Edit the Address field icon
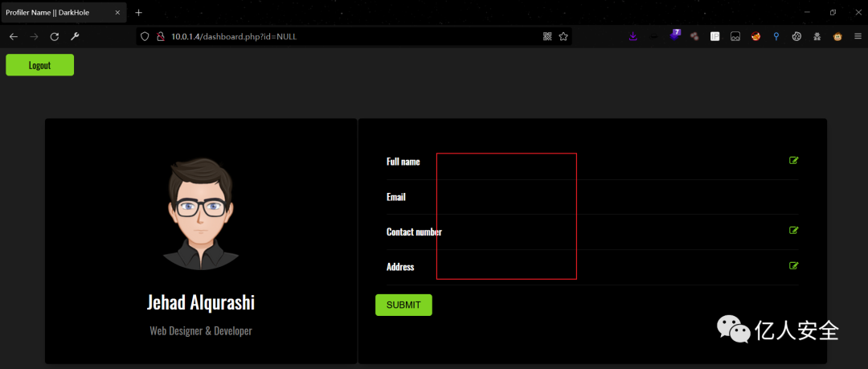 point(793,265)
